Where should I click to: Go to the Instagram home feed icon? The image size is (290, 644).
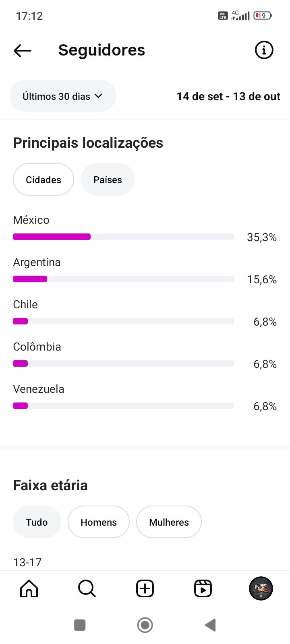tap(29, 588)
